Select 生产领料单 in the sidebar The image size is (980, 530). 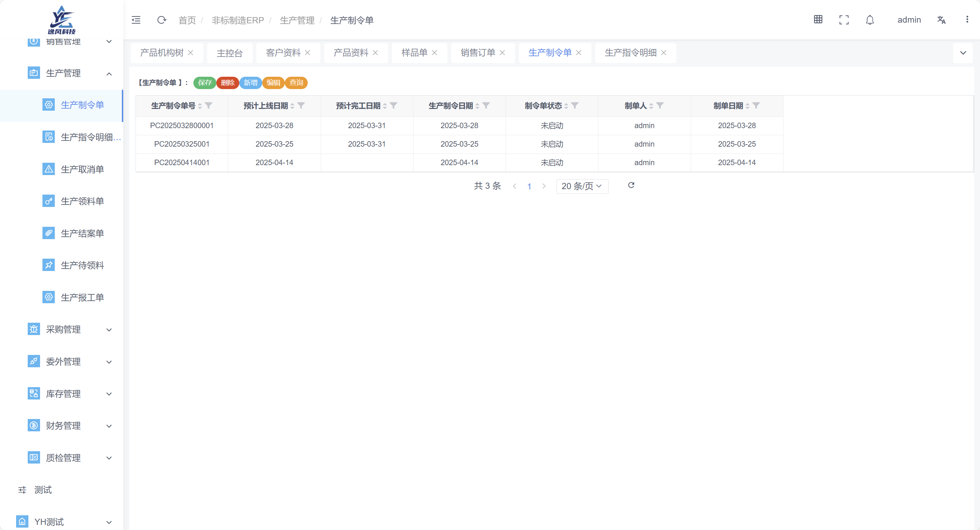(x=82, y=201)
